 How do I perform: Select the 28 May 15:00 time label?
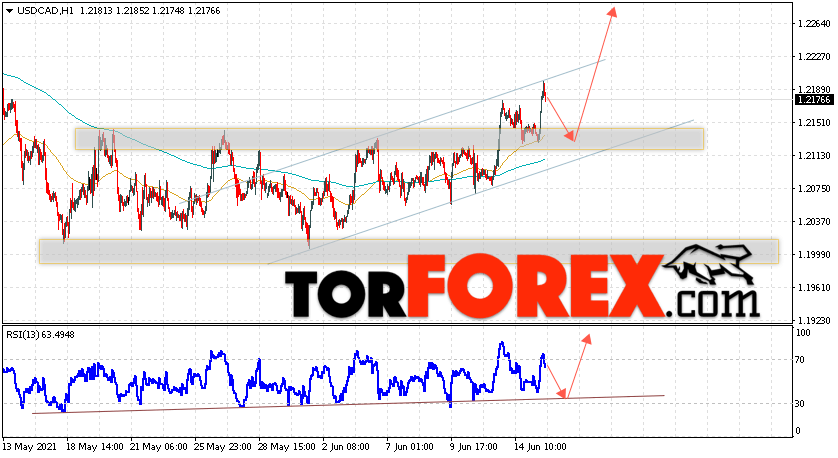click(x=288, y=447)
